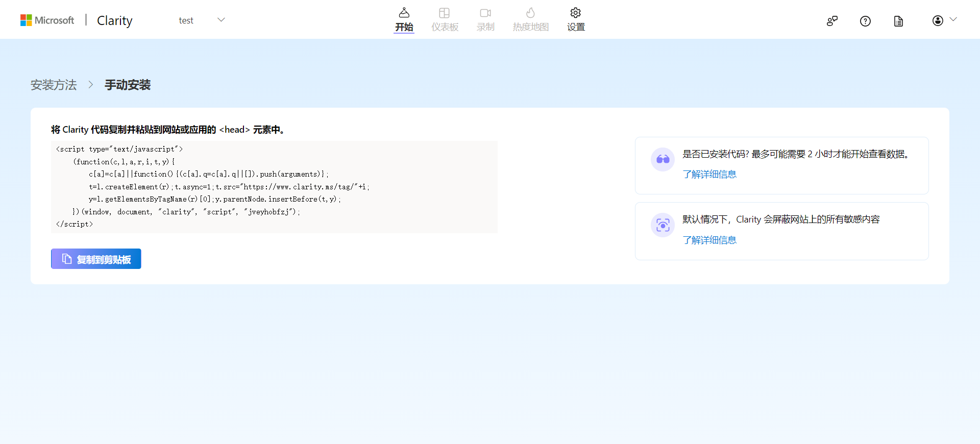The width and height of the screenshot is (980, 444).
Task: Open the user account avatar icon
Action: click(x=938, y=20)
